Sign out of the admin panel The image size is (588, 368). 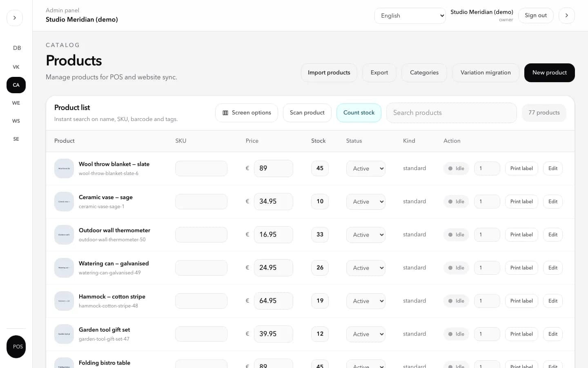[x=536, y=16]
